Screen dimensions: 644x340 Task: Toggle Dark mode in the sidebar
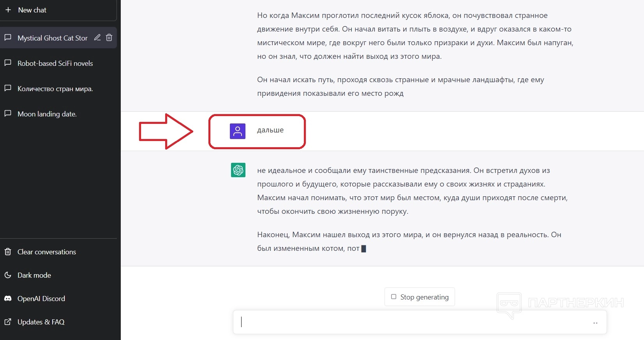tap(34, 275)
